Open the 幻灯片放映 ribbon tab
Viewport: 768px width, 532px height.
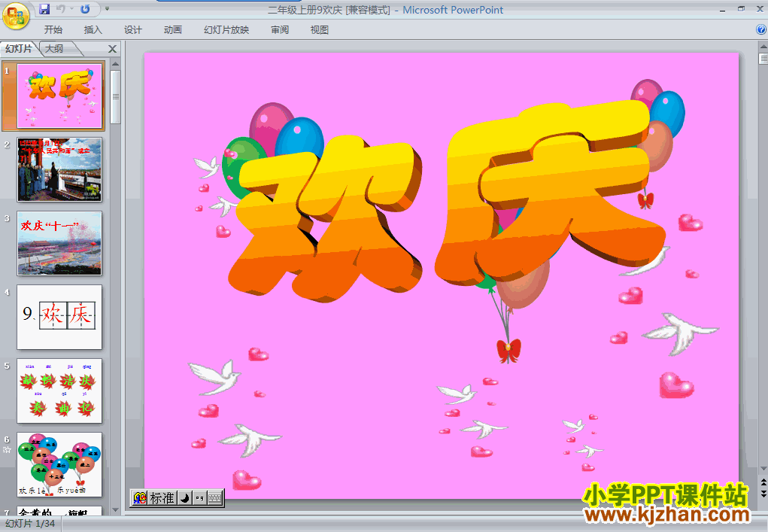tap(226, 30)
